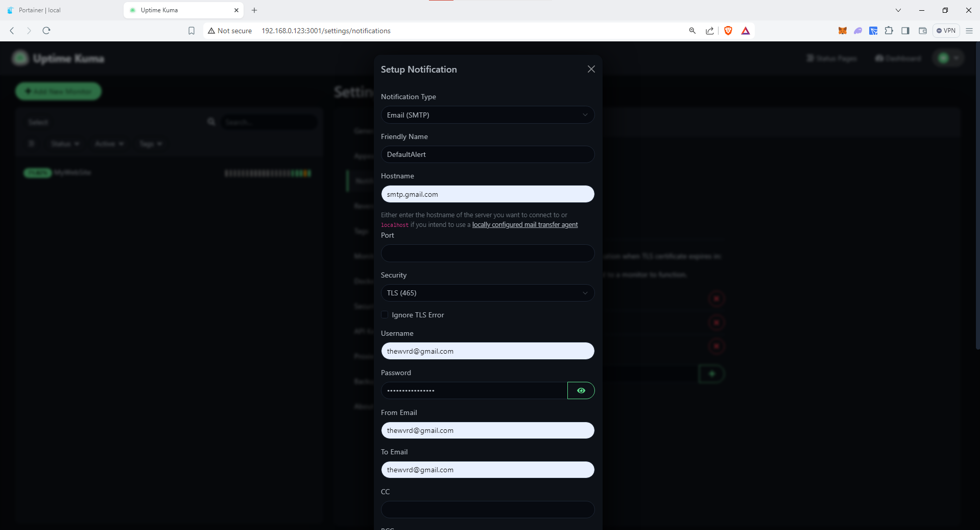
Task: Click the Uptime Kuma logo
Action: click(58, 58)
